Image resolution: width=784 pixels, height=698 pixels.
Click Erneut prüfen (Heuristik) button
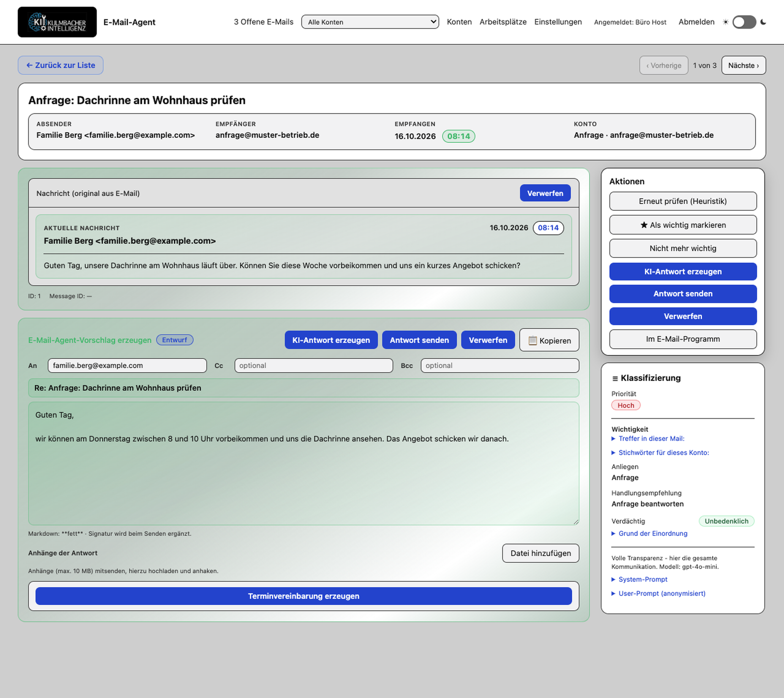(683, 201)
